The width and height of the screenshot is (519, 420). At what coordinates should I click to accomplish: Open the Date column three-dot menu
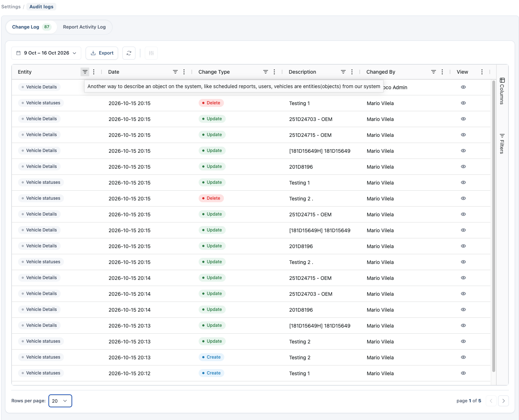pyautogui.click(x=184, y=72)
